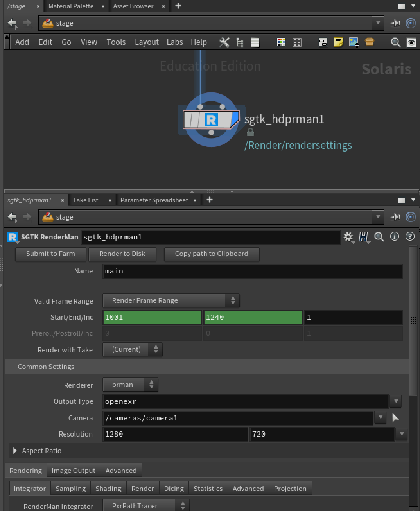Open the Layout menu
The width and height of the screenshot is (420, 511).
[x=147, y=42]
